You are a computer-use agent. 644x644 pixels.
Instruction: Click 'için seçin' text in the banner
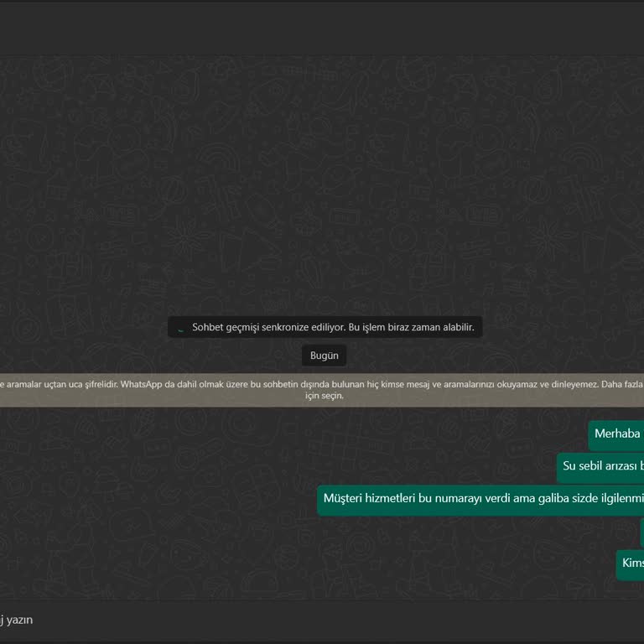[x=324, y=396]
